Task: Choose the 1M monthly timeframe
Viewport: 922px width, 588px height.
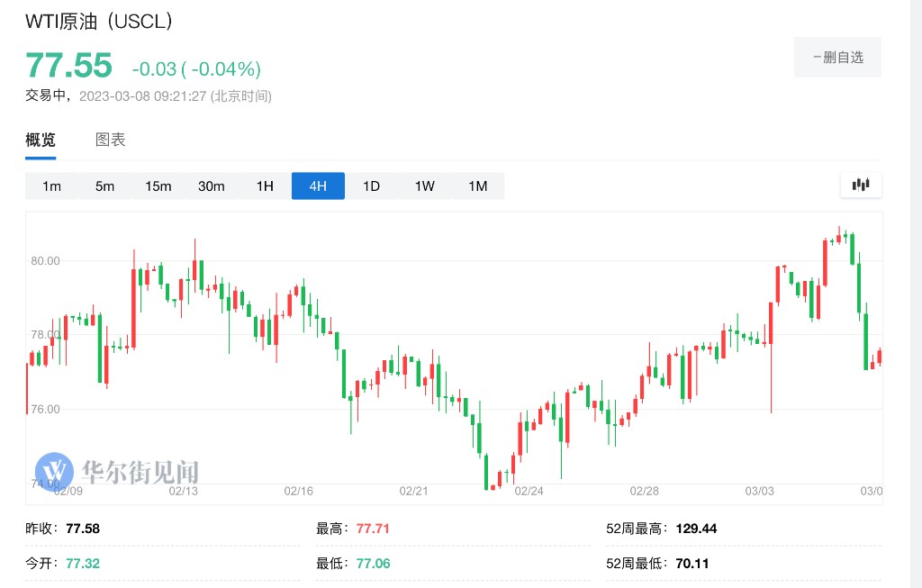Action: [477, 186]
